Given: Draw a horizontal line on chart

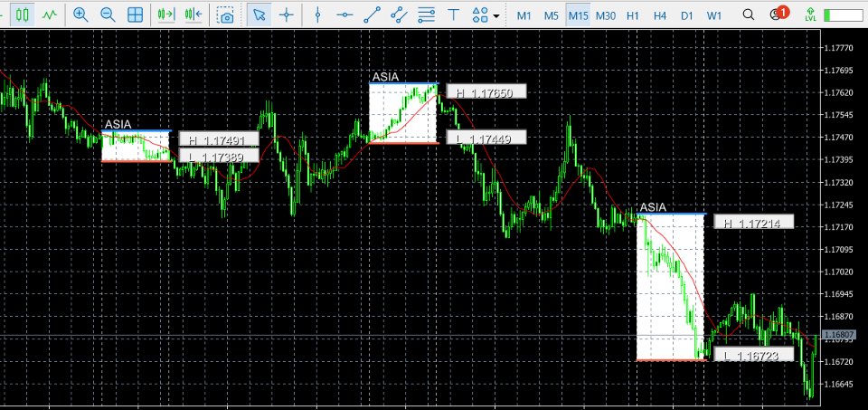Looking at the screenshot, I should tap(344, 15).
